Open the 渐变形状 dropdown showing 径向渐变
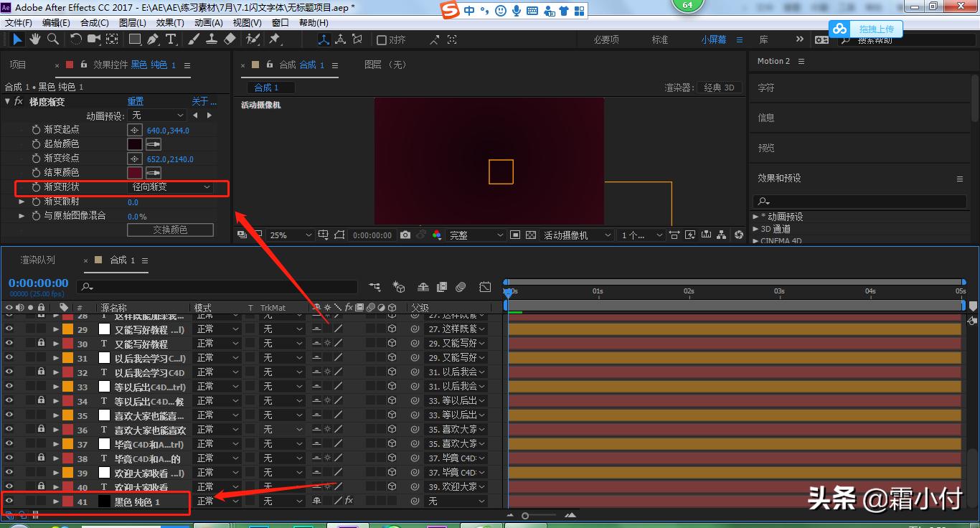This screenshot has height=528, width=980. point(169,187)
